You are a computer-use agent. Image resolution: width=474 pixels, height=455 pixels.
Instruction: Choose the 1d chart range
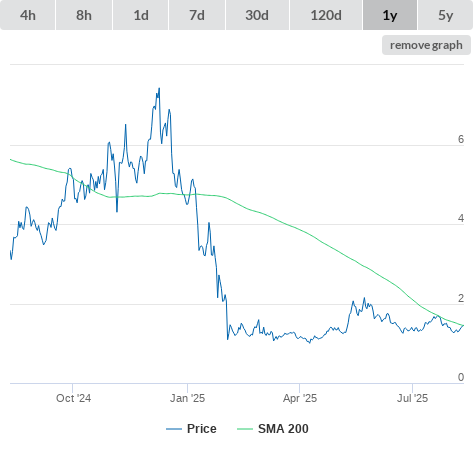141,15
